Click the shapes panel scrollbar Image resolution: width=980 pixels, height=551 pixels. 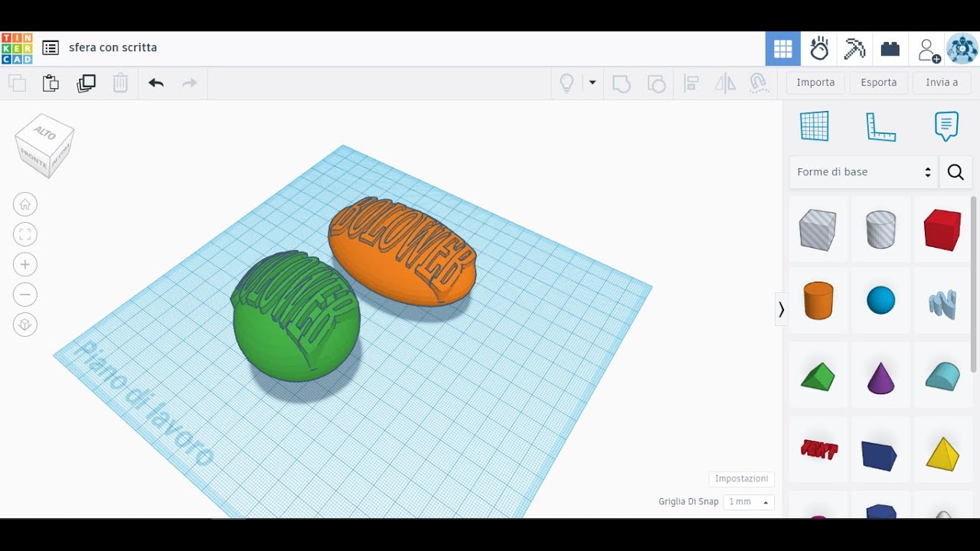(974, 284)
